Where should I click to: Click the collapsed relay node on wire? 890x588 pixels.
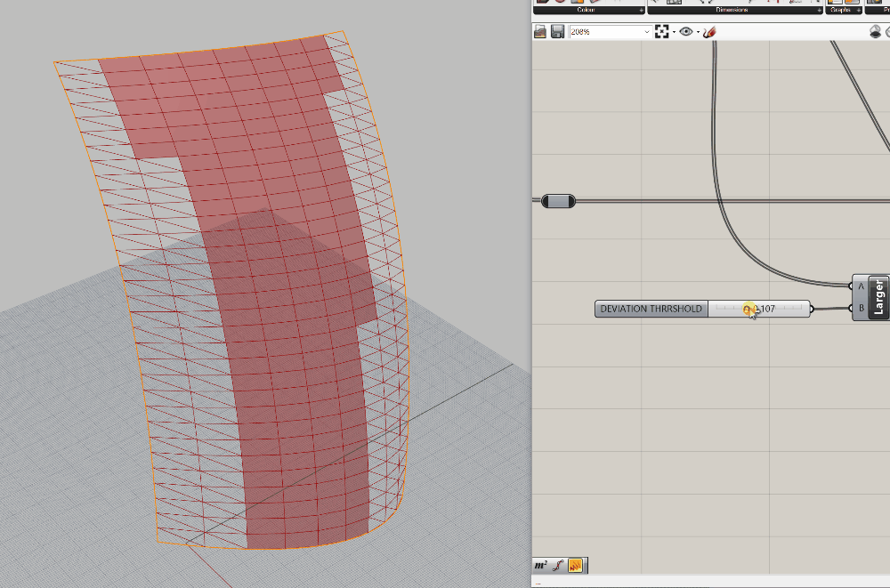559,201
